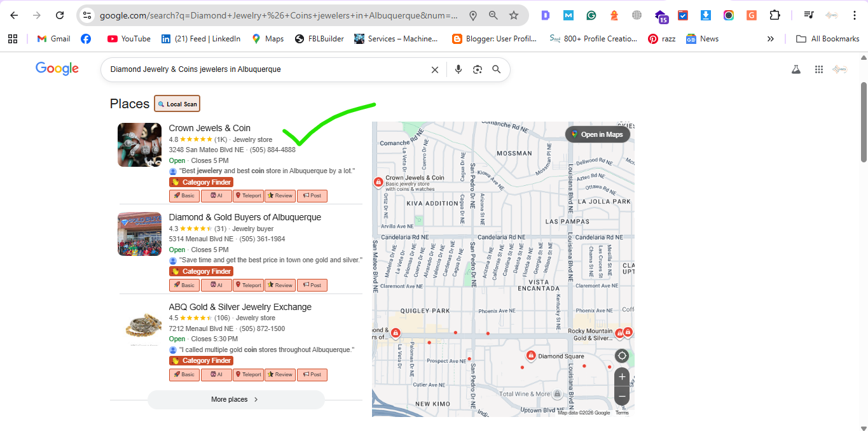Zoom out on the map
The width and height of the screenshot is (868, 431).
pos(622,397)
